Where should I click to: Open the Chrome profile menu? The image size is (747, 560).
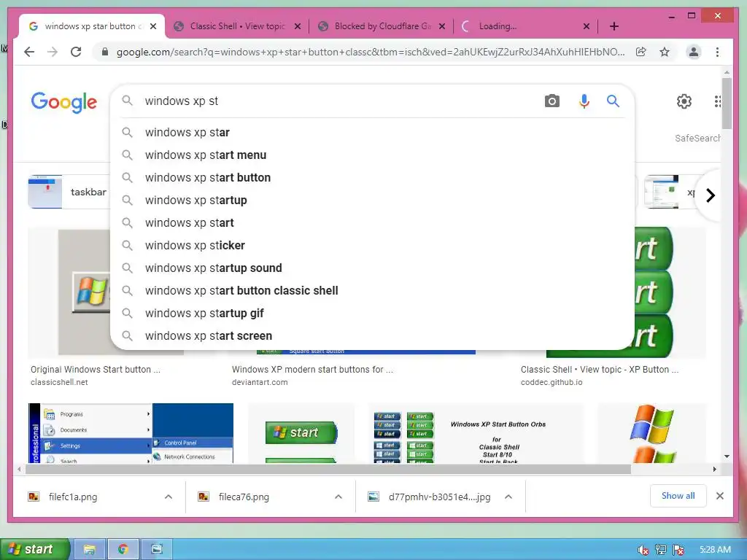coord(694,52)
